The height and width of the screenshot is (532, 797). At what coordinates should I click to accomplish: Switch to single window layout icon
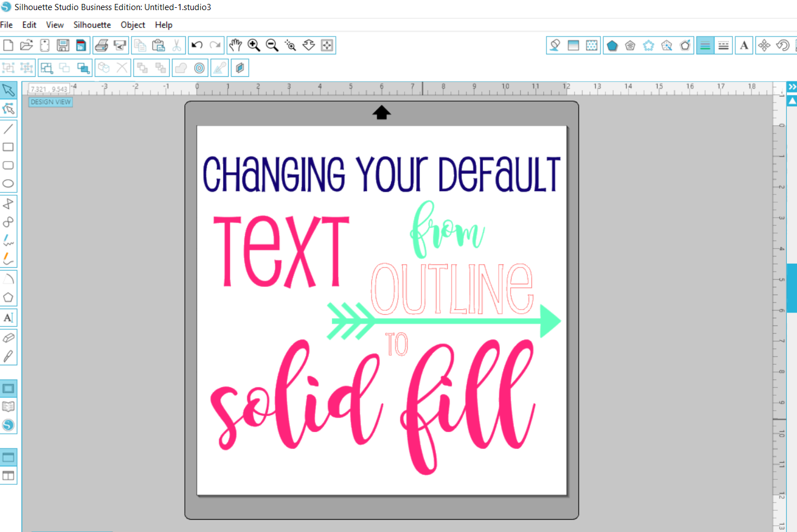8,457
